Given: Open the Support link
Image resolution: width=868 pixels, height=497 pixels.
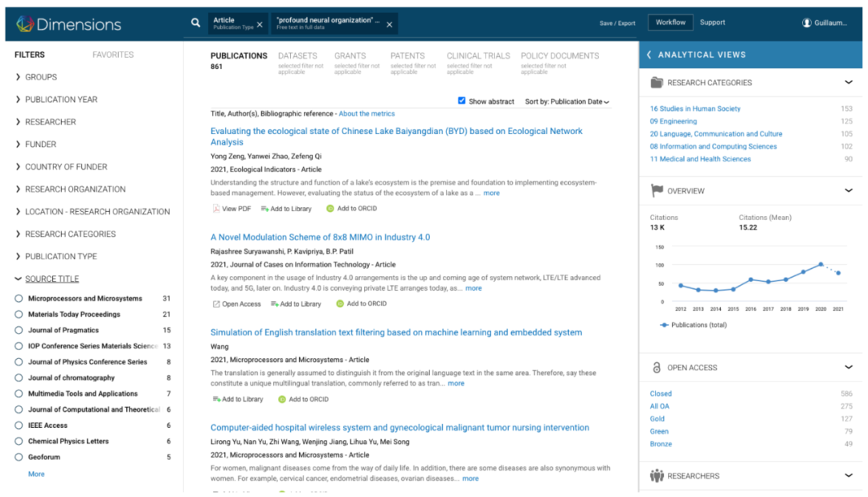Looking at the screenshot, I should [x=712, y=22].
